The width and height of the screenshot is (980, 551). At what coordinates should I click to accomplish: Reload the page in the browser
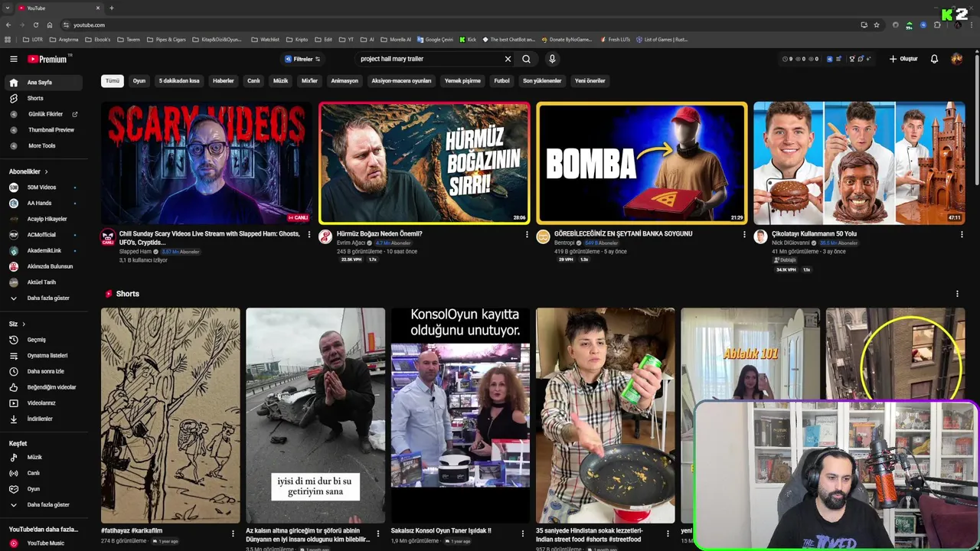pyautogui.click(x=35, y=24)
